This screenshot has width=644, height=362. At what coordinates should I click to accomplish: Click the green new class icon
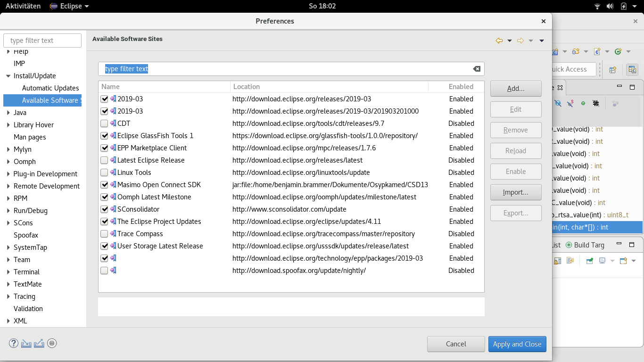[x=618, y=51]
